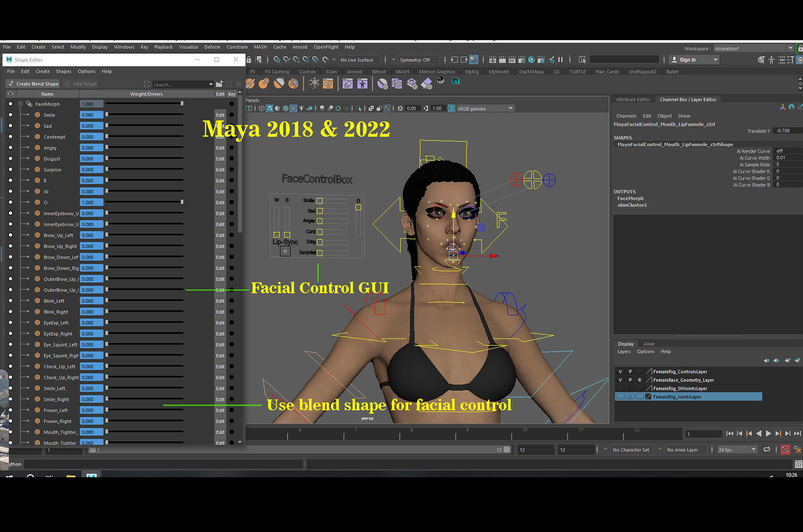This screenshot has width=803, height=532.
Task: Click the blue shaded cube viewport icon
Action: click(x=270, y=108)
